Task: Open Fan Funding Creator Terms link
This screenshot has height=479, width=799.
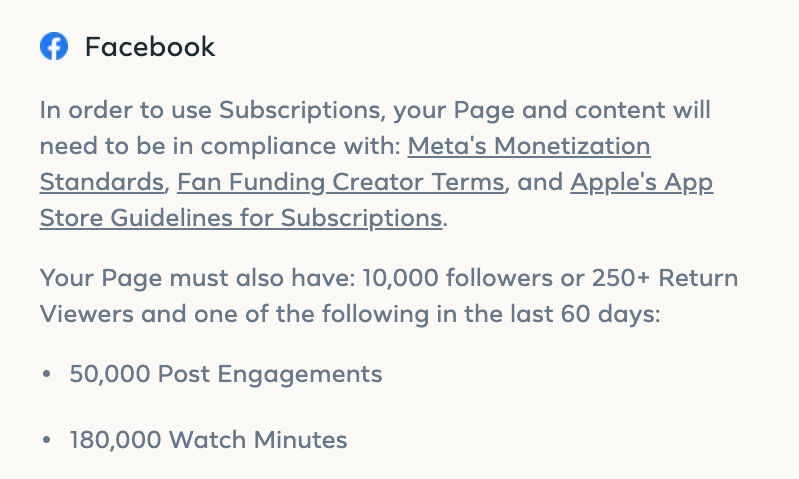Action: pyautogui.click(x=341, y=182)
